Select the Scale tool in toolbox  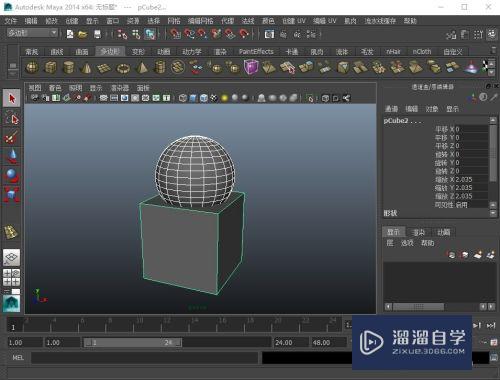12,195
